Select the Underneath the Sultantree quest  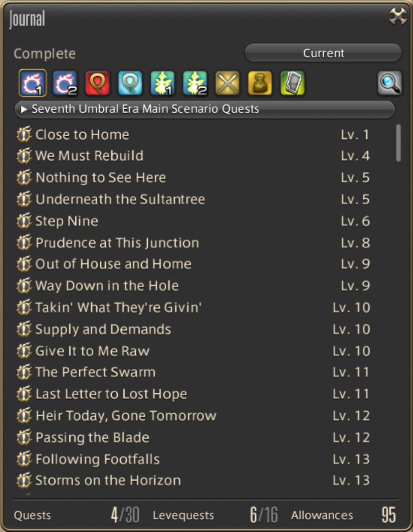pos(120,199)
